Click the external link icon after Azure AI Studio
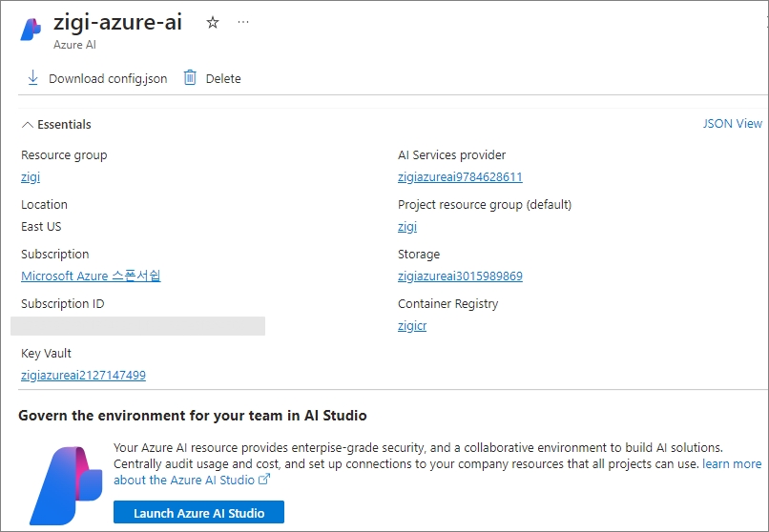Viewport: 769px width, 532px height. tap(264, 480)
